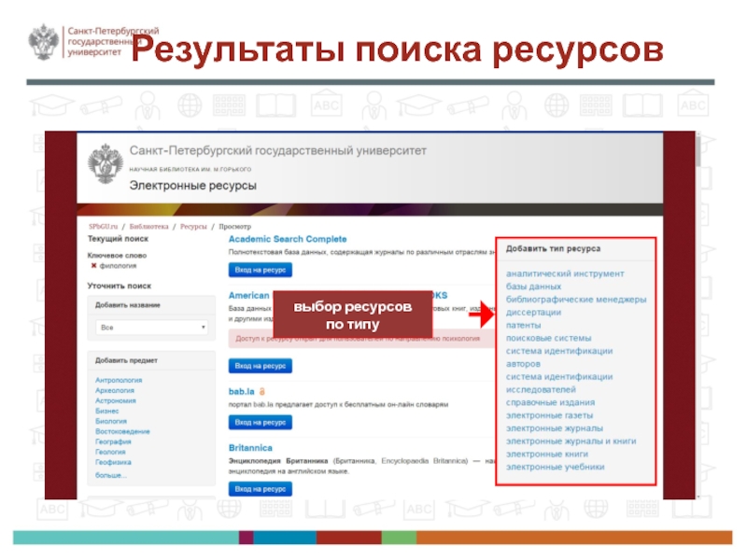
Task: Expand subject list with 'больше...'
Action: (111, 475)
